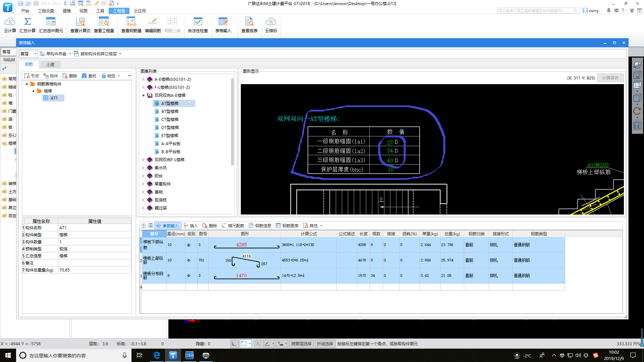The width and height of the screenshot is (644, 362).
Task: Click 27 D anchor value in diagram
Action: [392, 142]
